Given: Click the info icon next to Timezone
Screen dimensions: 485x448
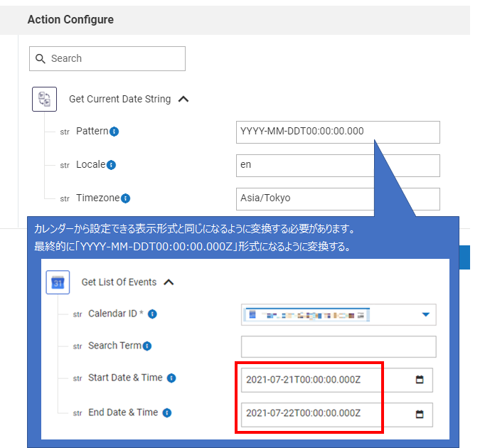Looking at the screenshot, I should tap(125, 198).
